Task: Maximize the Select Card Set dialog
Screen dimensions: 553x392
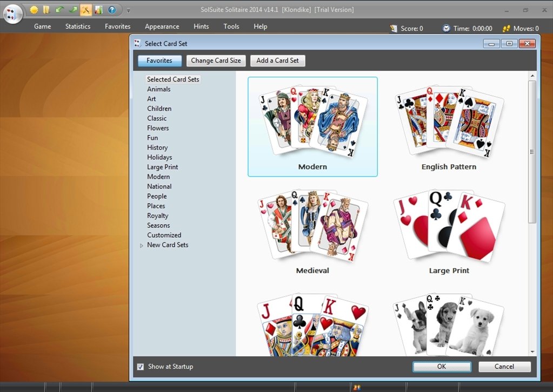Action: pyautogui.click(x=509, y=43)
